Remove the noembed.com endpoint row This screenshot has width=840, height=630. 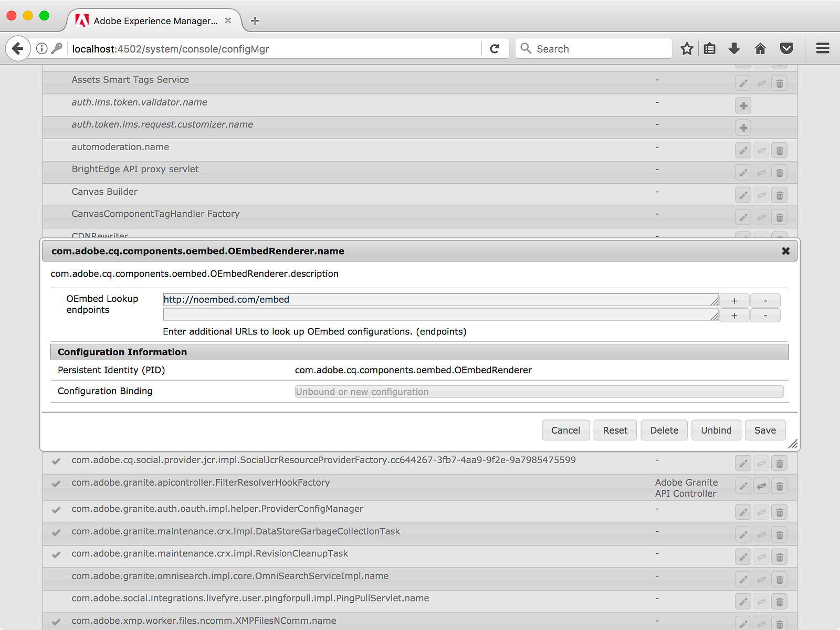[765, 301]
